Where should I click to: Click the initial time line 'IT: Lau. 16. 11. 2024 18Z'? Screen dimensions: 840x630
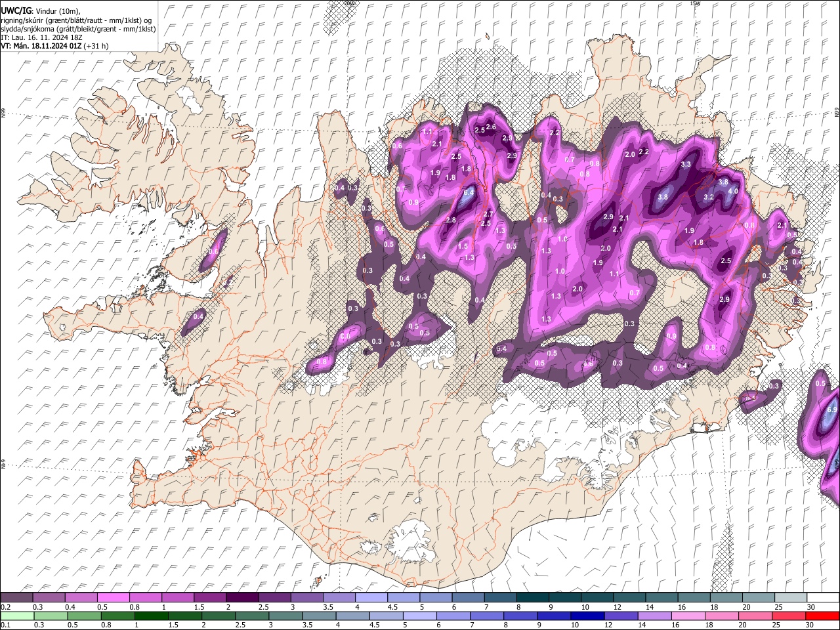[41, 37]
